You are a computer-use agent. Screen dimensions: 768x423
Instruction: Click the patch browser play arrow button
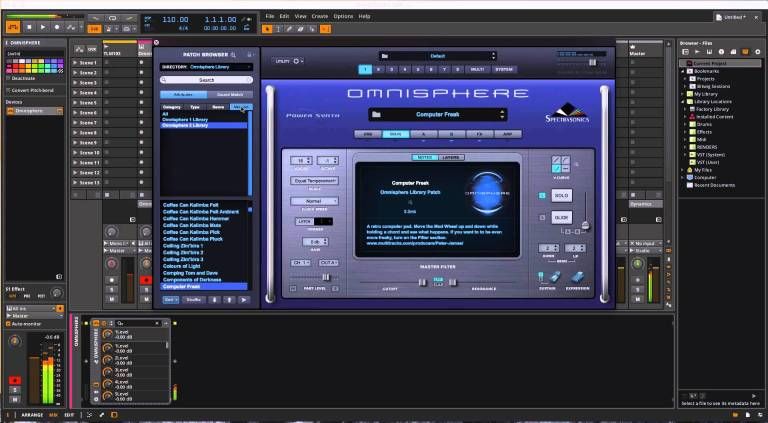(x=243, y=300)
